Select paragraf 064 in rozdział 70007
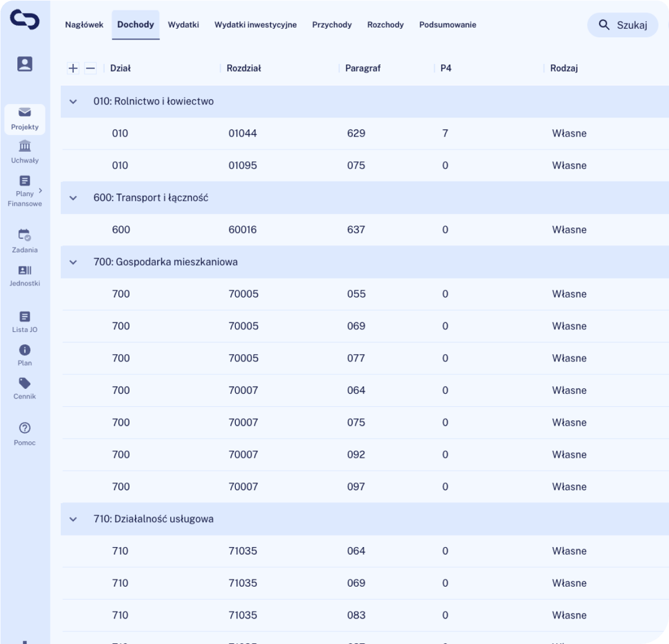 click(x=356, y=390)
